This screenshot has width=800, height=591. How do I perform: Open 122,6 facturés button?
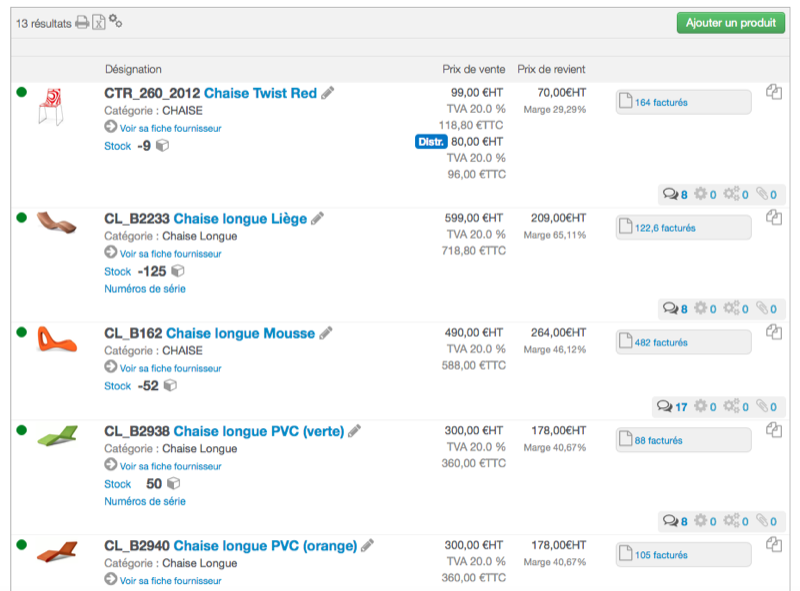coord(683,228)
